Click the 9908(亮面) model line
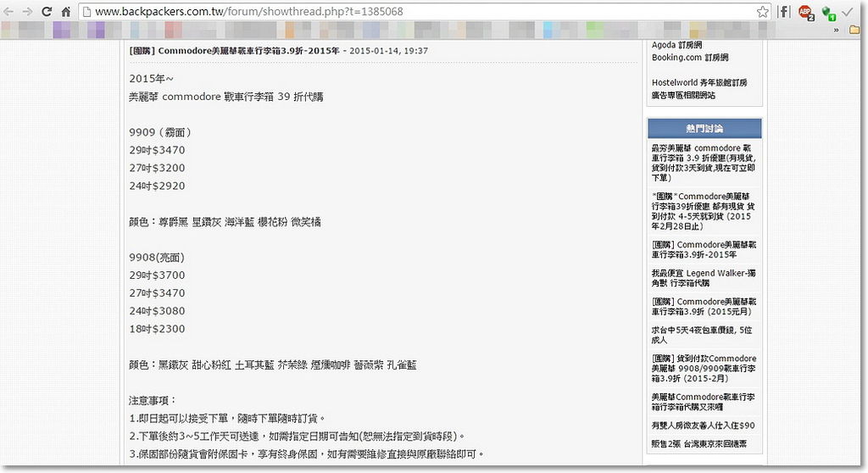Image resolution: width=868 pixels, height=473 pixels. click(x=157, y=258)
